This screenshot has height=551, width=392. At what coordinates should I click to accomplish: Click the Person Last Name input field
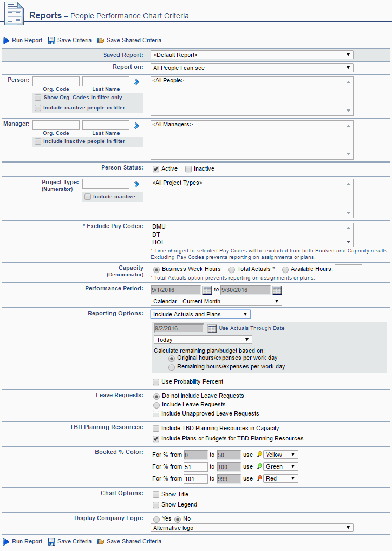click(106, 81)
